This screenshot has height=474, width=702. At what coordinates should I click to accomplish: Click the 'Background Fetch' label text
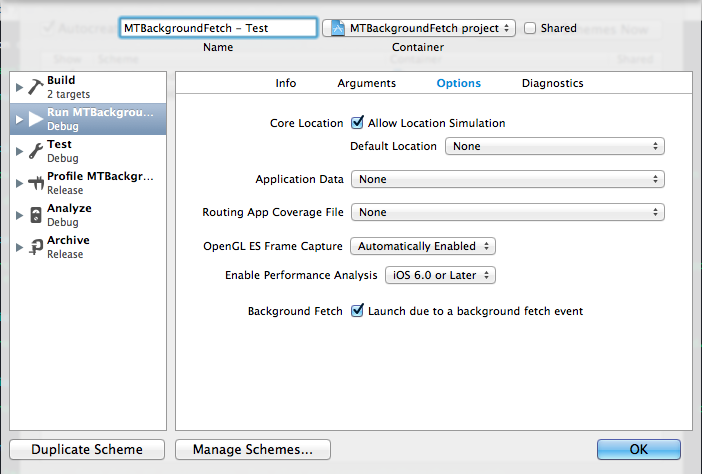click(x=295, y=311)
